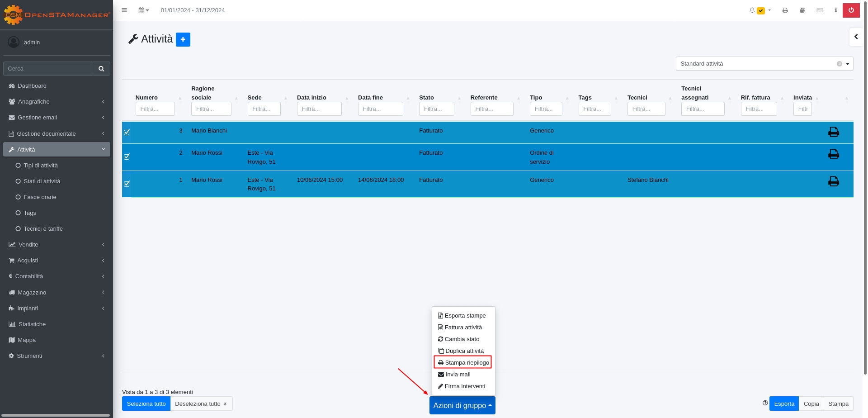Image resolution: width=868 pixels, height=418 pixels.
Task: Click the printer icon in top toolbar
Action: point(785,10)
